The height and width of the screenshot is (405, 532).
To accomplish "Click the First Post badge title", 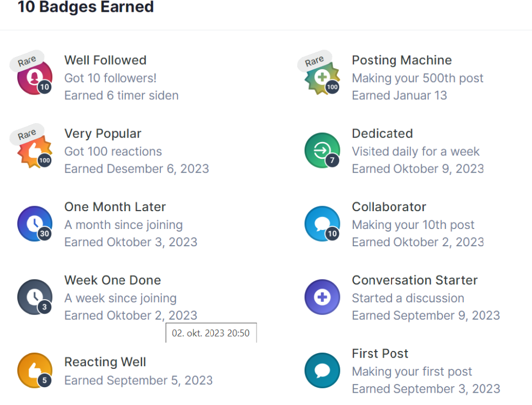I will pos(380,354).
